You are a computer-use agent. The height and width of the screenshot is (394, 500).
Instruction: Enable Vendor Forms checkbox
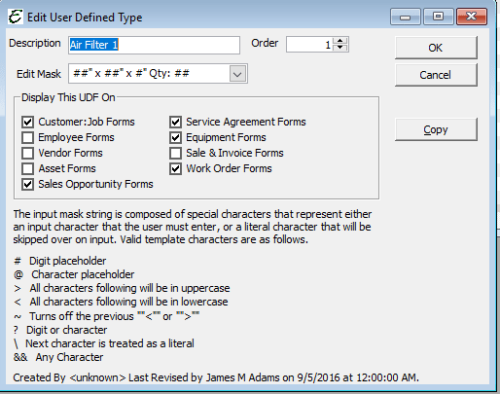(28, 153)
